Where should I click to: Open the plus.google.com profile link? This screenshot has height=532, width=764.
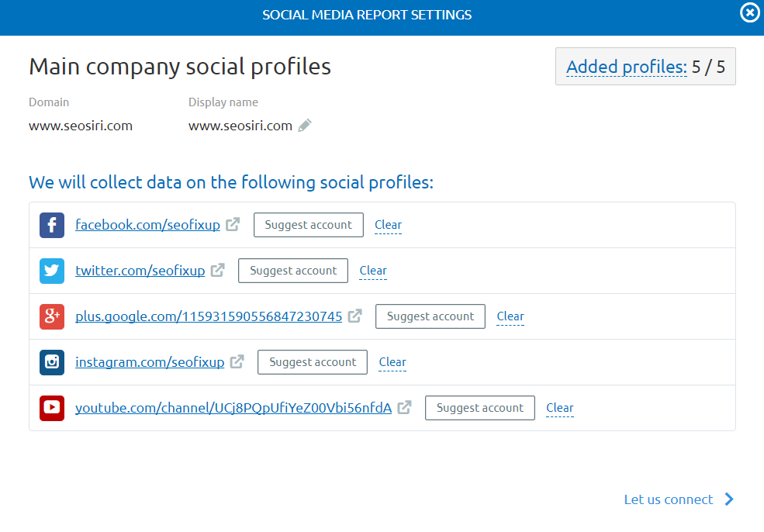pos(208,316)
